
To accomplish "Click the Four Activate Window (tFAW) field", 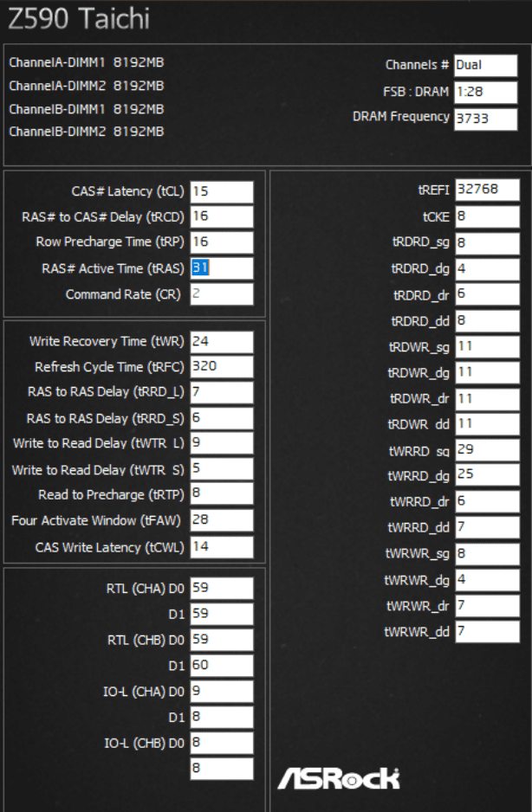I will coord(222,520).
